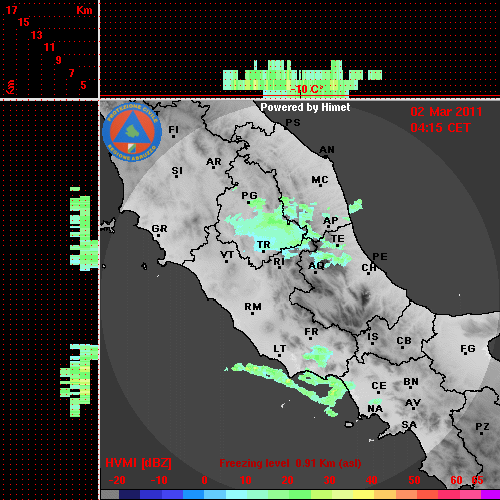Click the RM city label
Viewport: 500px width, 500px height.
coord(253,307)
